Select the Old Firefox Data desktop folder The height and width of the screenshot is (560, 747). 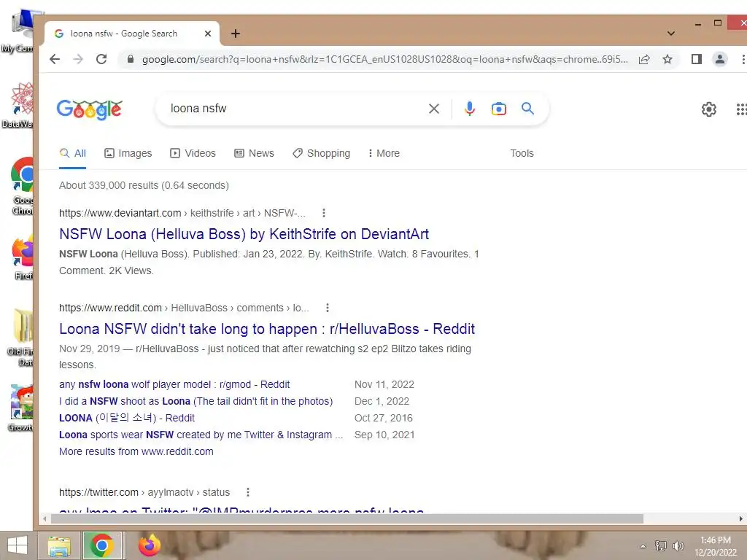point(21,338)
